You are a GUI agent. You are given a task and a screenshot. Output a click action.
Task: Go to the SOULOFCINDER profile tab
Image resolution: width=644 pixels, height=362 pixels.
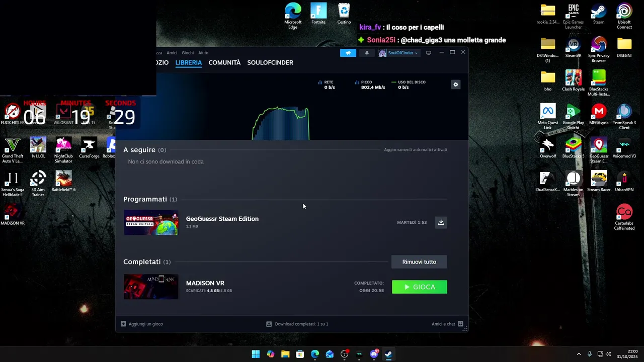click(x=270, y=63)
